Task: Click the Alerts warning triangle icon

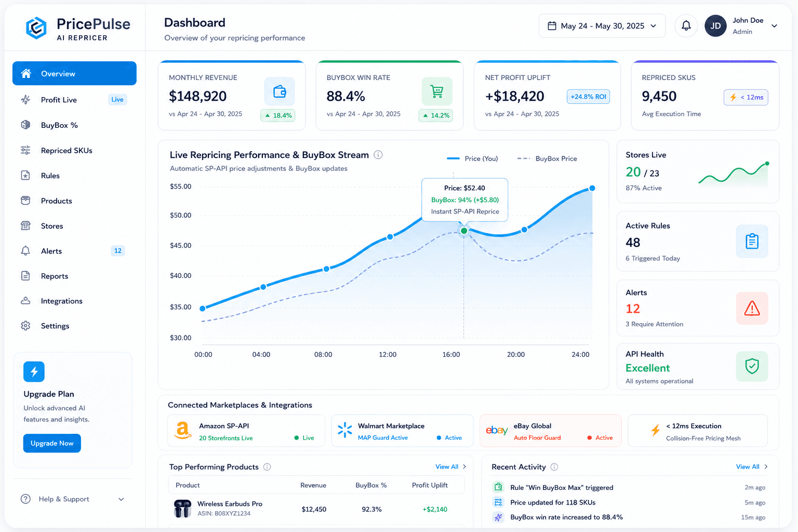Action: point(752,308)
